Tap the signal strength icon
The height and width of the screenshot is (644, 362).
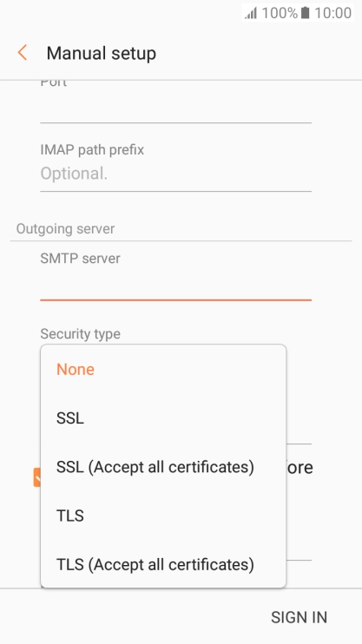(x=251, y=13)
